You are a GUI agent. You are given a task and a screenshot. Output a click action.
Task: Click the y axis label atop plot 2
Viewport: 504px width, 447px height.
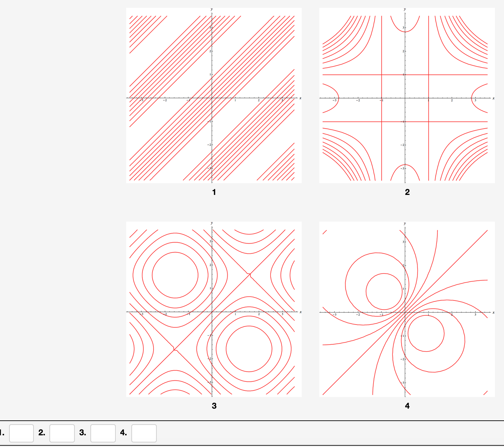click(x=405, y=9)
